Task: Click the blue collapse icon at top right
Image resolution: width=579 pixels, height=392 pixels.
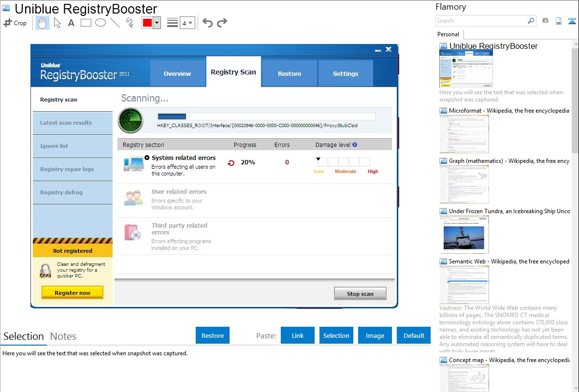Action: tap(572, 21)
